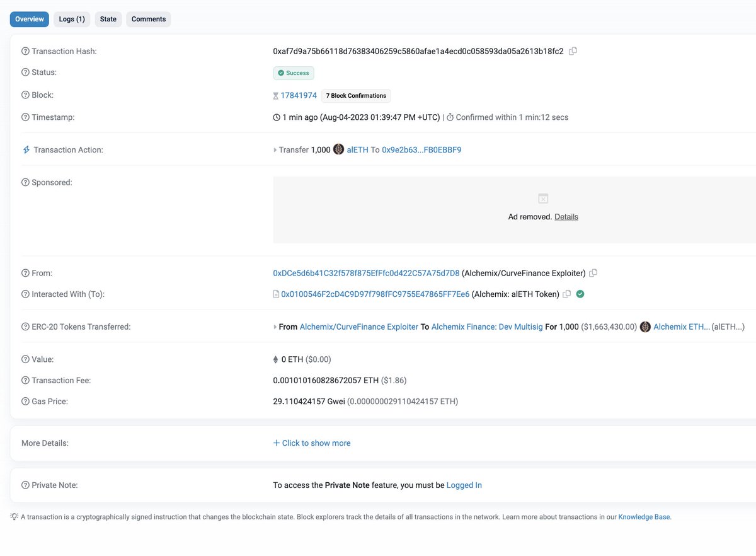Click the 7 Block Confirmations badge

[356, 96]
